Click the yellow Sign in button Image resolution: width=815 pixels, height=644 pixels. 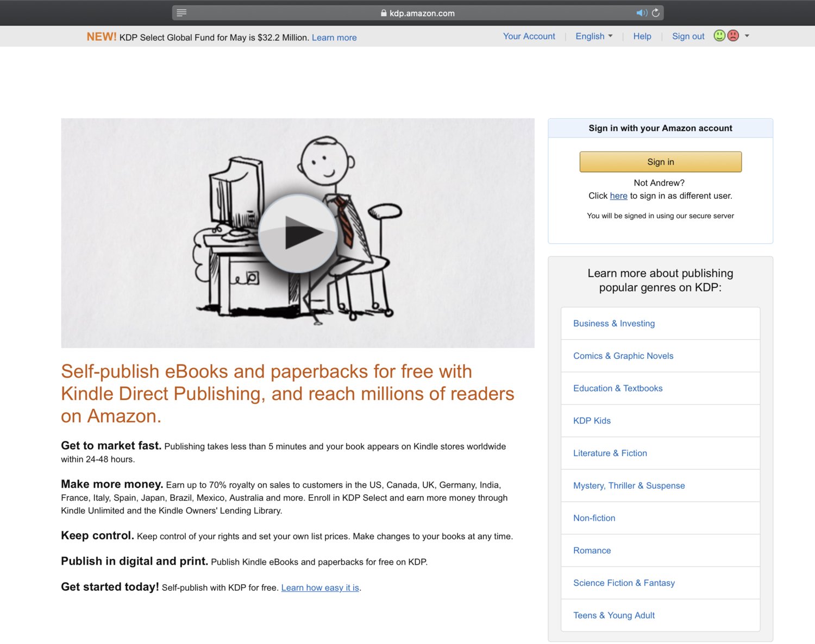point(660,162)
